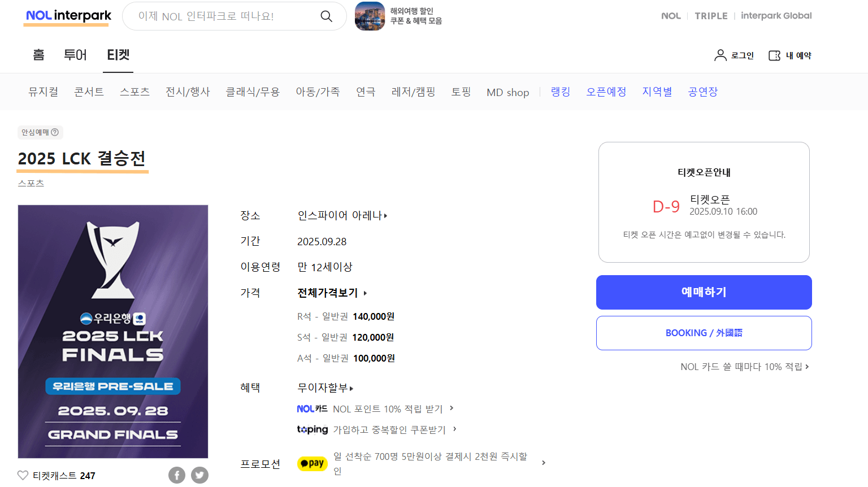
Task: Switch to the 투어 tab
Action: pyautogui.click(x=75, y=55)
